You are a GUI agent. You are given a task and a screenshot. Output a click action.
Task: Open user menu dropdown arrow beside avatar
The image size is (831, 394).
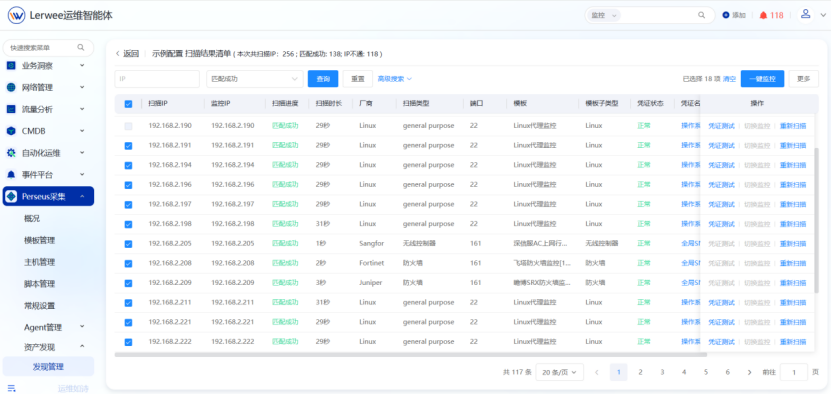coord(823,15)
